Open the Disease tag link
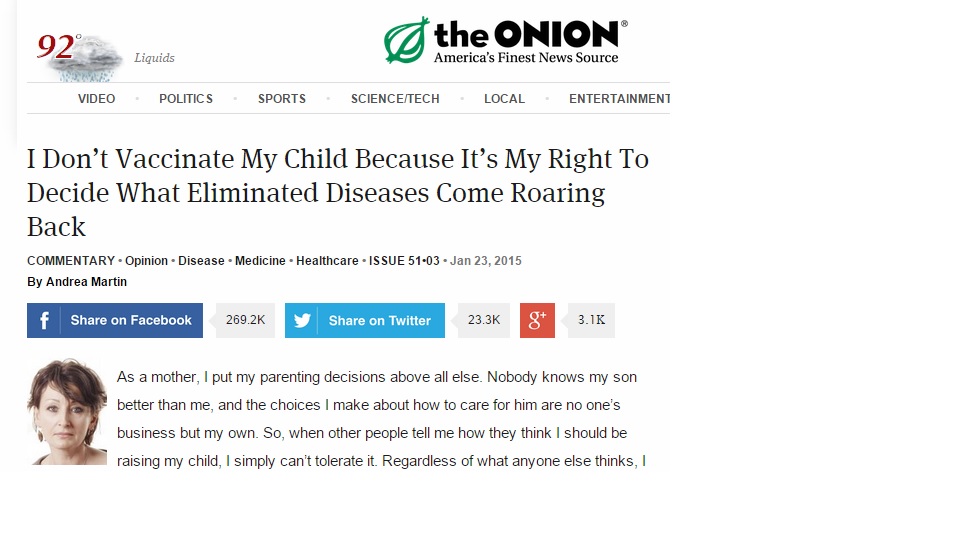The width and height of the screenshot is (960, 540). point(201,261)
